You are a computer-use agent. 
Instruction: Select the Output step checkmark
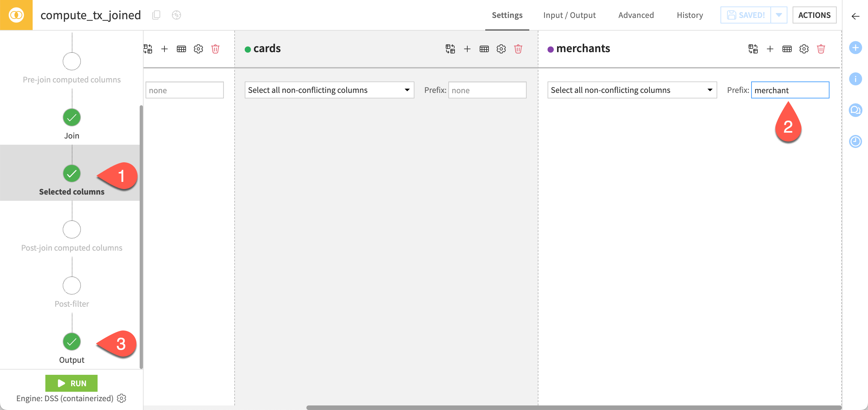(71, 341)
